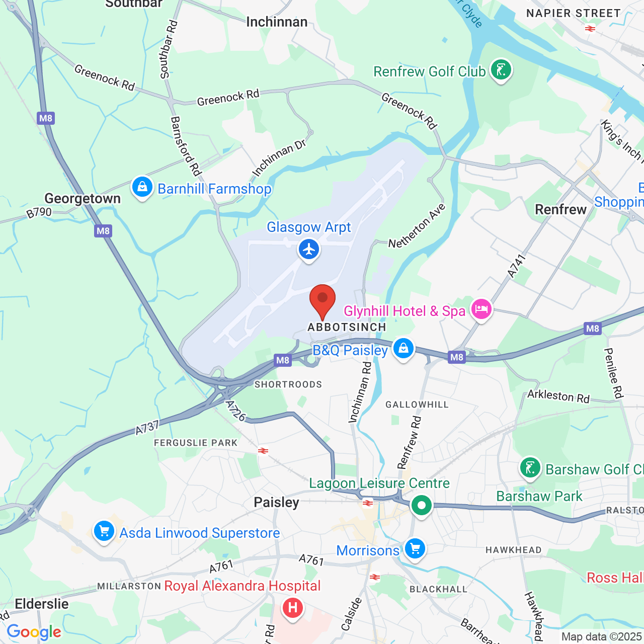
Task: Select the red location pin at Abbotsinch
Action: (x=323, y=302)
